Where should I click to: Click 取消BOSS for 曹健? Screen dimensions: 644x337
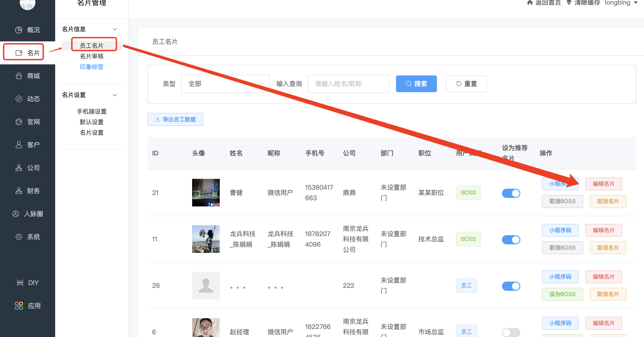562,201
